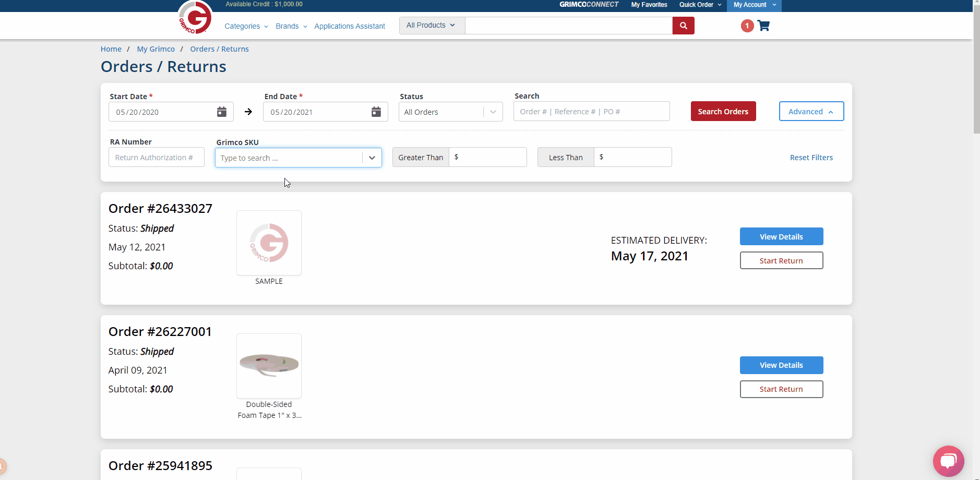Open the Start Date calendar picker

[x=222, y=112]
